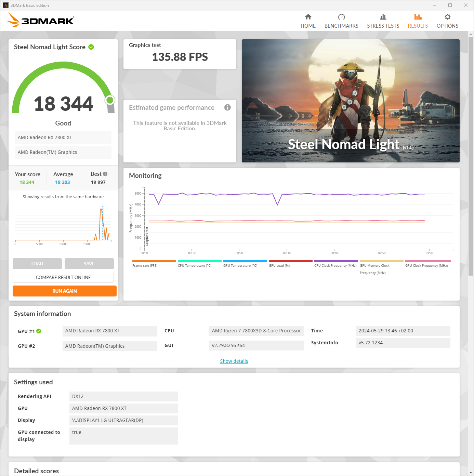Click the GPU #1 AMD Radeon RX 7800 XT field
This screenshot has height=476, width=474.
(110, 331)
